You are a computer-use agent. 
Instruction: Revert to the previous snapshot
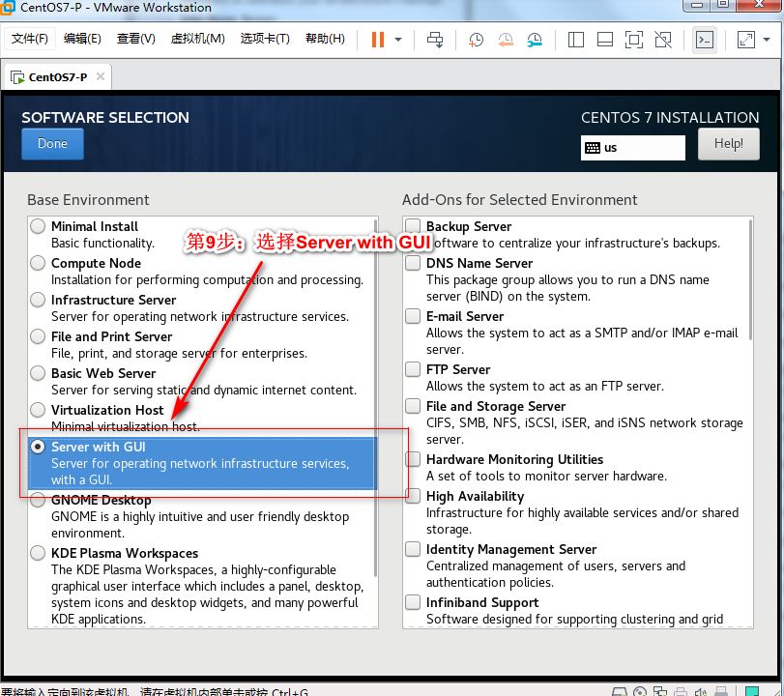pyautogui.click(x=504, y=40)
